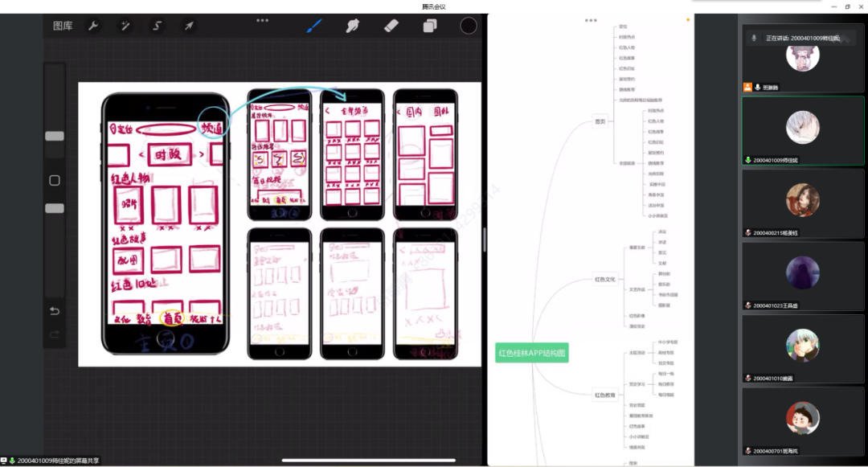Switch to the Eraser tool
Screen dimensions: 868x467
point(391,26)
